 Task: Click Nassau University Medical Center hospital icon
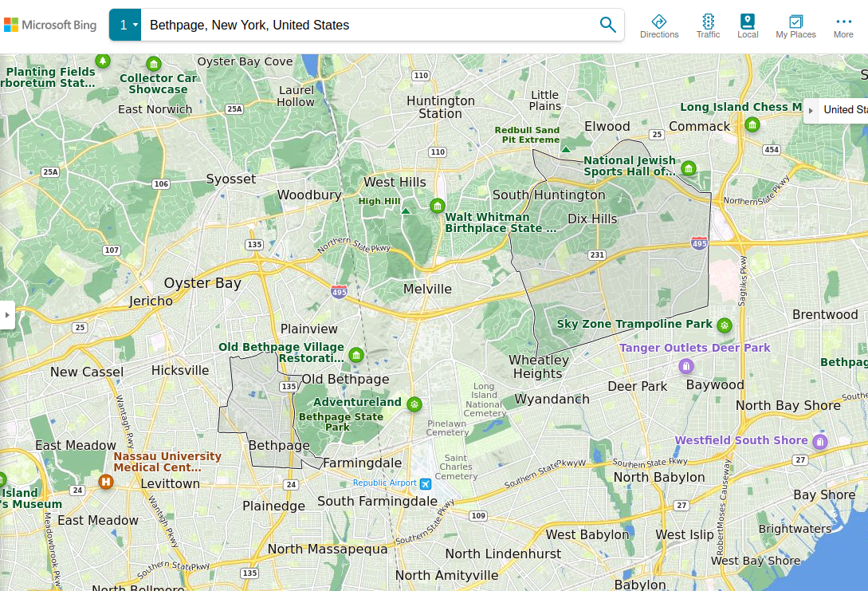click(x=106, y=481)
